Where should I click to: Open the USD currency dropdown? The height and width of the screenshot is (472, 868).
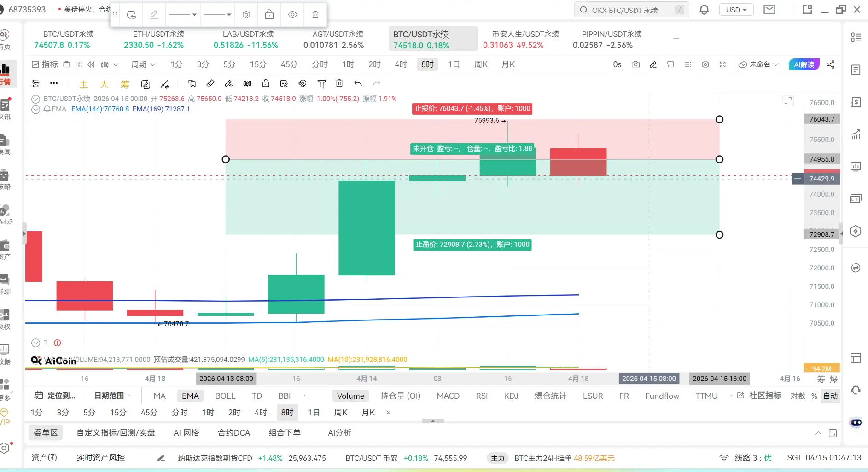pos(736,10)
